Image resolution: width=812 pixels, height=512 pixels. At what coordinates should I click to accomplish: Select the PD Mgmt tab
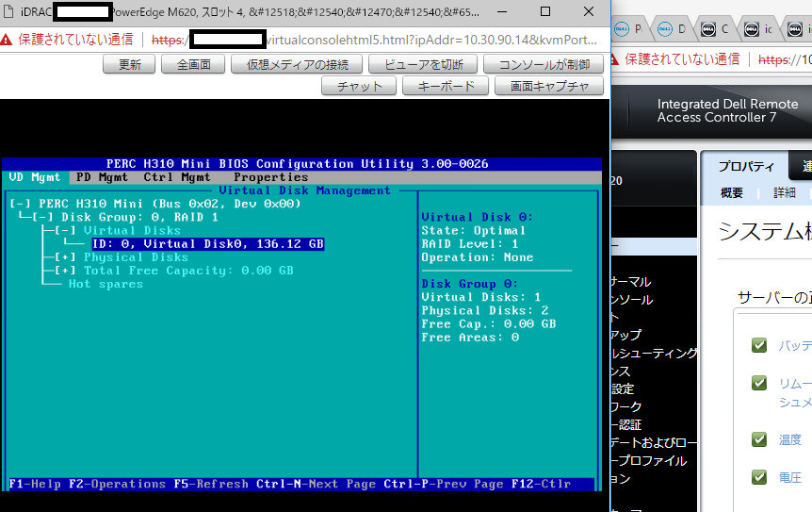tap(102, 177)
